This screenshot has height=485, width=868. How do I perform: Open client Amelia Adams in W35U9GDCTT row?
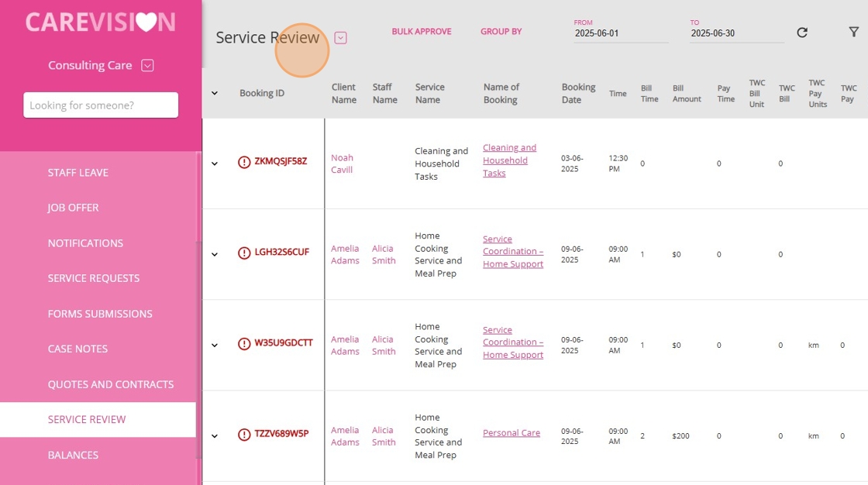[345, 346]
